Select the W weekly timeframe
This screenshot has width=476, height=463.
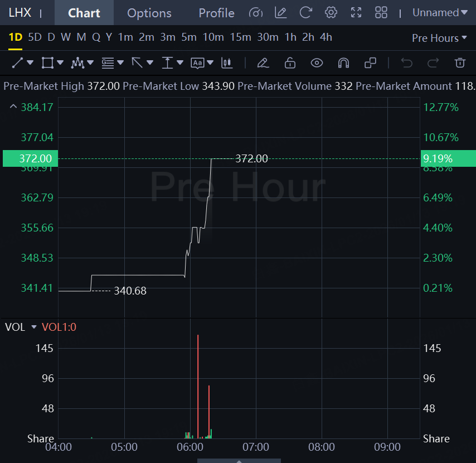click(x=66, y=37)
